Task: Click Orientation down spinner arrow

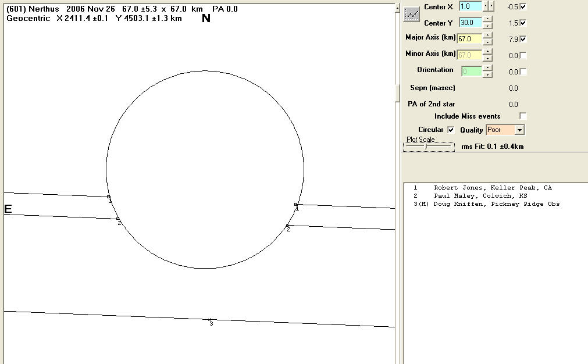Action: [x=487, y=74]
